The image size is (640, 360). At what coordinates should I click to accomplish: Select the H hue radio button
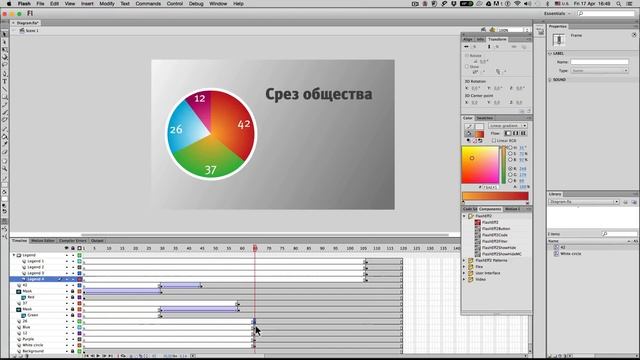510,148
